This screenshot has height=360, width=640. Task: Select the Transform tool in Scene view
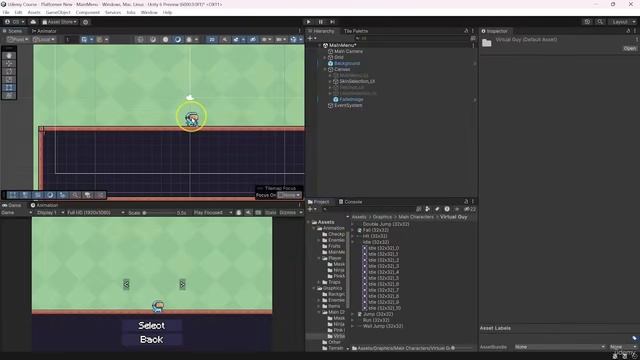tap(9, 96)
